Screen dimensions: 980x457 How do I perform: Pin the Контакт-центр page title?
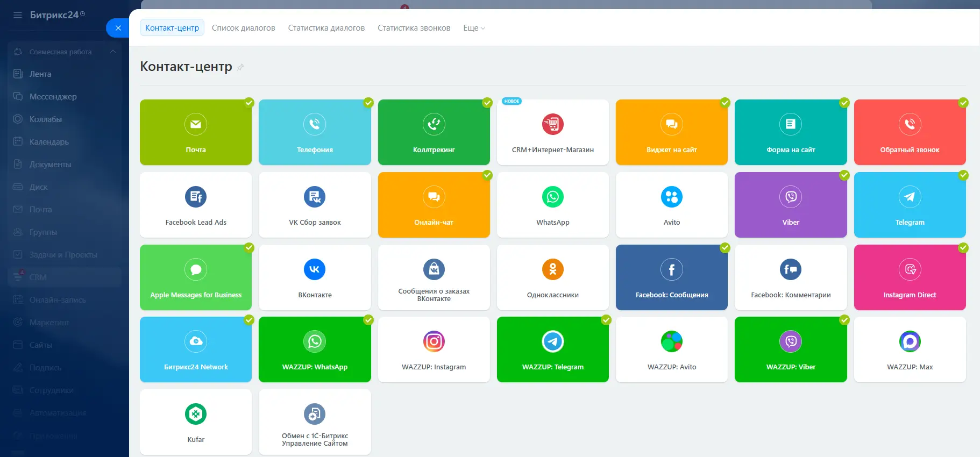coord(240,67)
